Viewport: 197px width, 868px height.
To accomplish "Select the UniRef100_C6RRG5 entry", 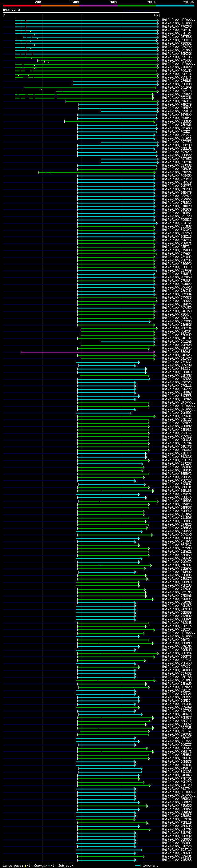I will (177, 799).
